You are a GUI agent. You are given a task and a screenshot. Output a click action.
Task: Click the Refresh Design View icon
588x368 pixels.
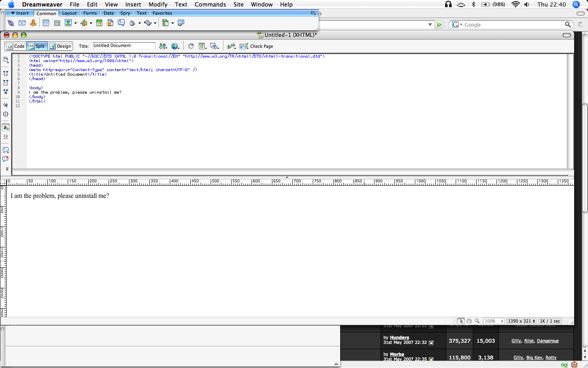click(x=191, y=46)
